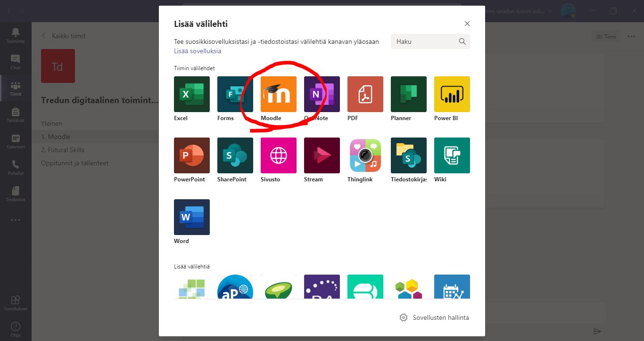Select the aP globe app tile

point(235,286)
